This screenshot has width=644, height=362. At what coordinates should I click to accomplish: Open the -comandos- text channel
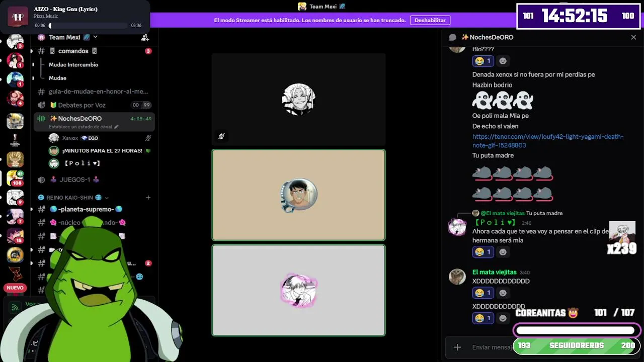(94, 51)
